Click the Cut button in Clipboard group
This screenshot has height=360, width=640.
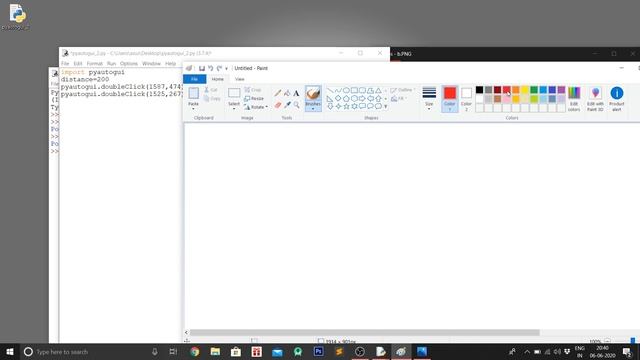(211, 90)
